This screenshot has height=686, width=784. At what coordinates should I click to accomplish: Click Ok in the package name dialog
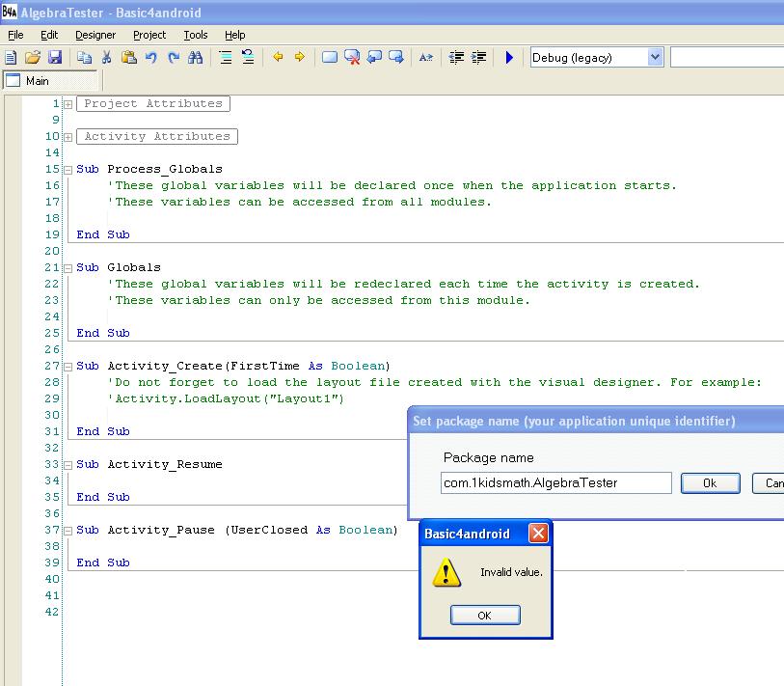click(x=710, y=483)
